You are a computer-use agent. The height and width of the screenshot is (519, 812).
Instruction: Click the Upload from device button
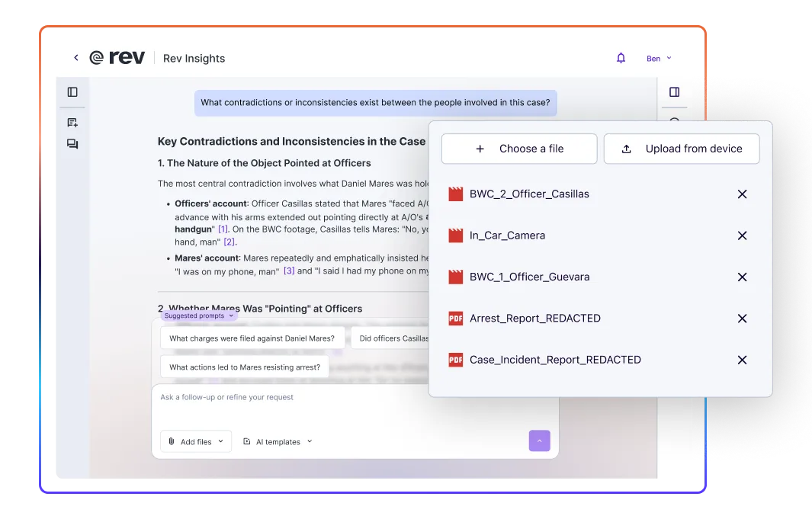[682, 149]
